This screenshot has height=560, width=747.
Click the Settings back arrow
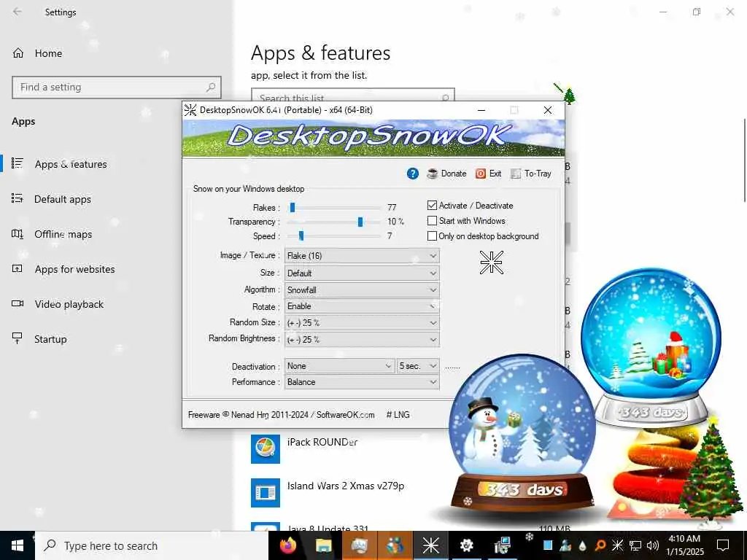click(x=18, y=12)
